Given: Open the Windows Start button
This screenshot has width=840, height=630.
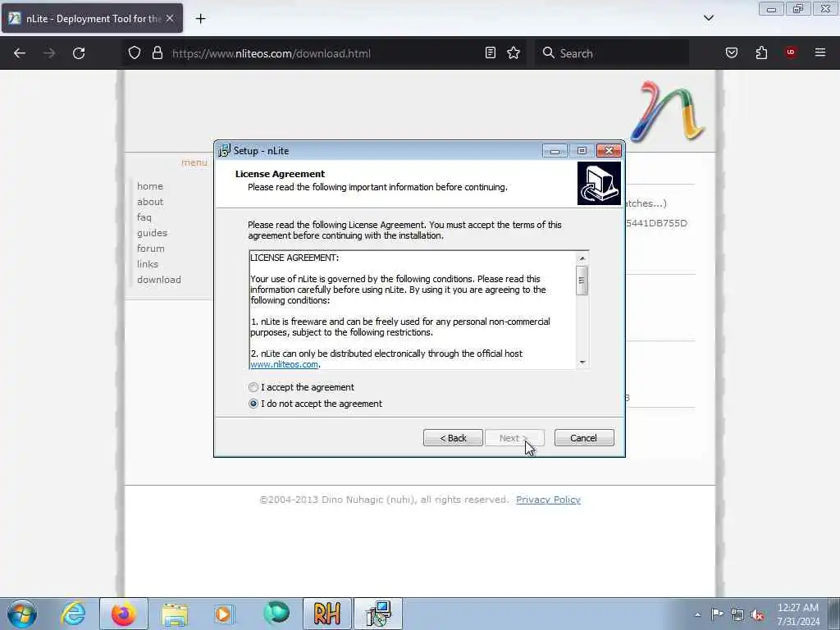Looking at the screenshot, I should 22,614.
